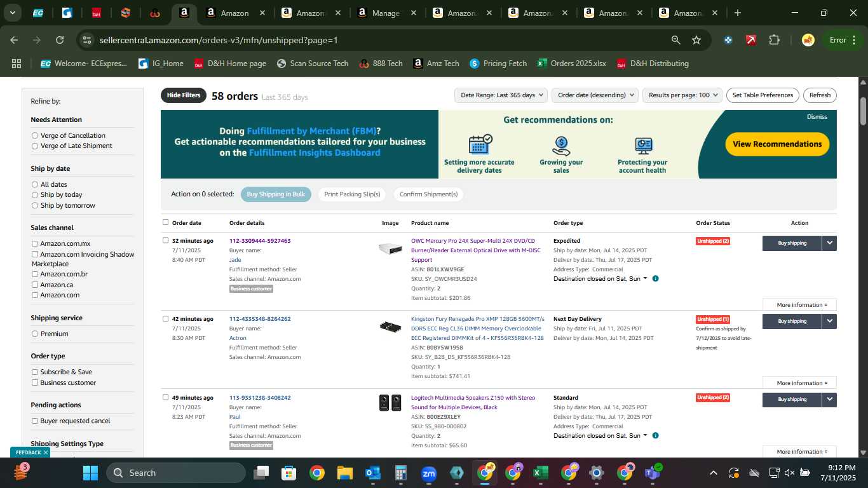
Task: Bookmark this page with the star icon
Action: pos(696,40)
